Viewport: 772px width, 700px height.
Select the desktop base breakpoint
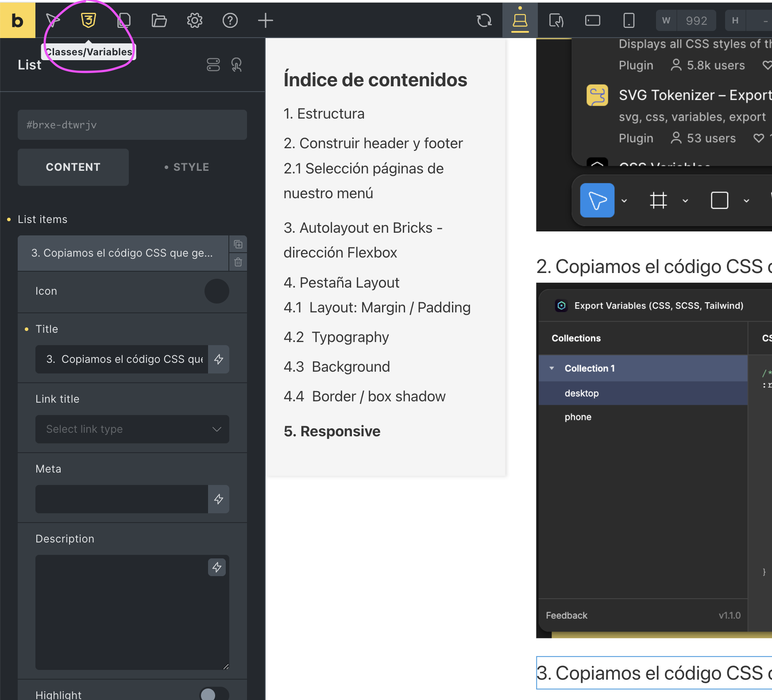520,20
